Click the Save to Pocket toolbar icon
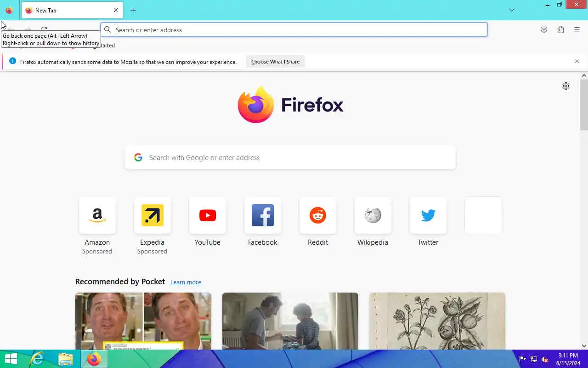The height and width of the screenshot is (368, 588). click(x=544, y=29)
